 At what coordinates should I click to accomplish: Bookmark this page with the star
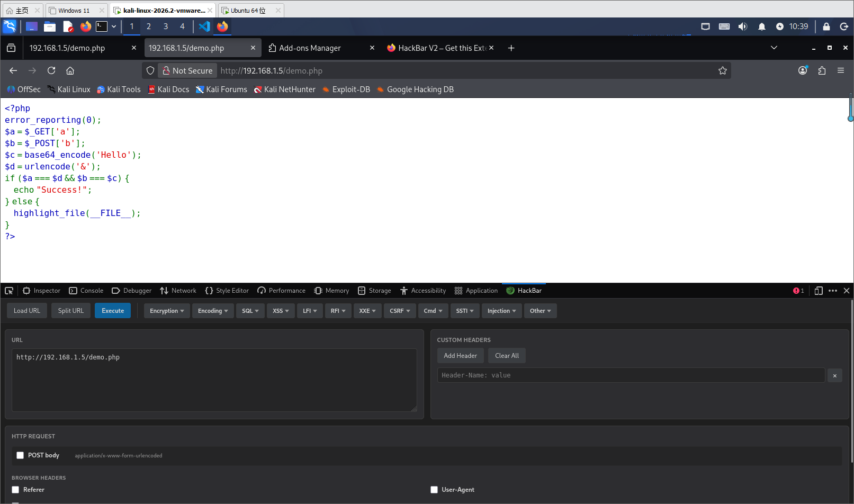(722, 70)
